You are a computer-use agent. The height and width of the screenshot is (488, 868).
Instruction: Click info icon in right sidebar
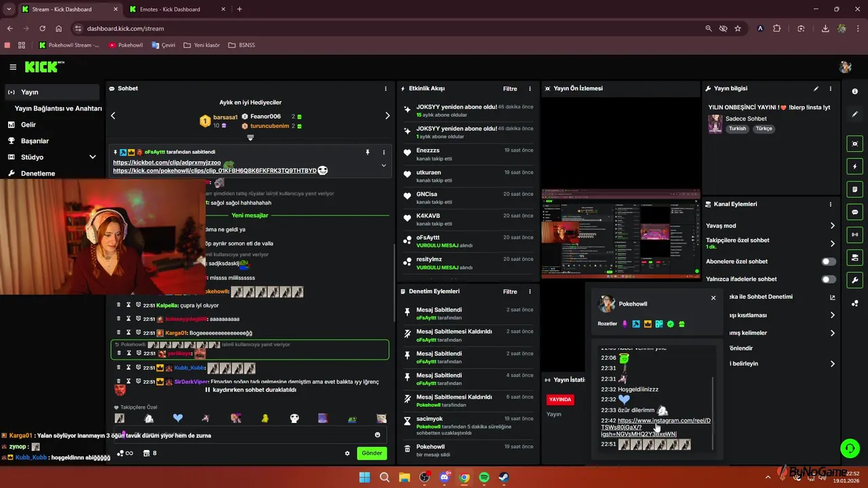point(855,91)
